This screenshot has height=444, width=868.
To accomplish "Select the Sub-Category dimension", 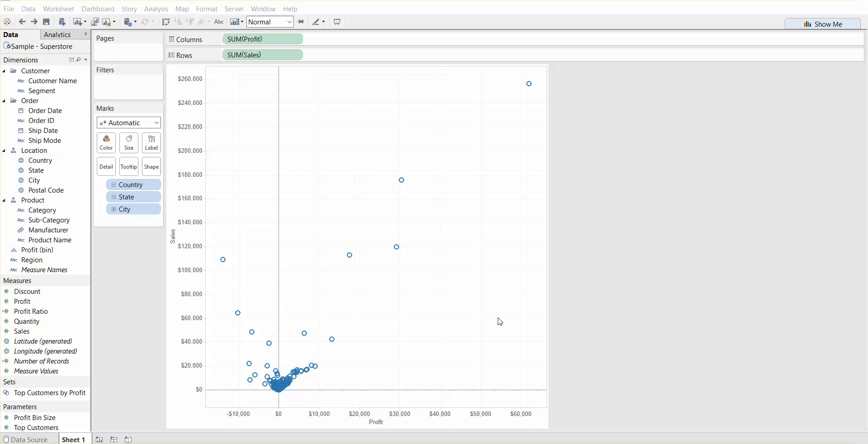I will (x=49, y=220).
